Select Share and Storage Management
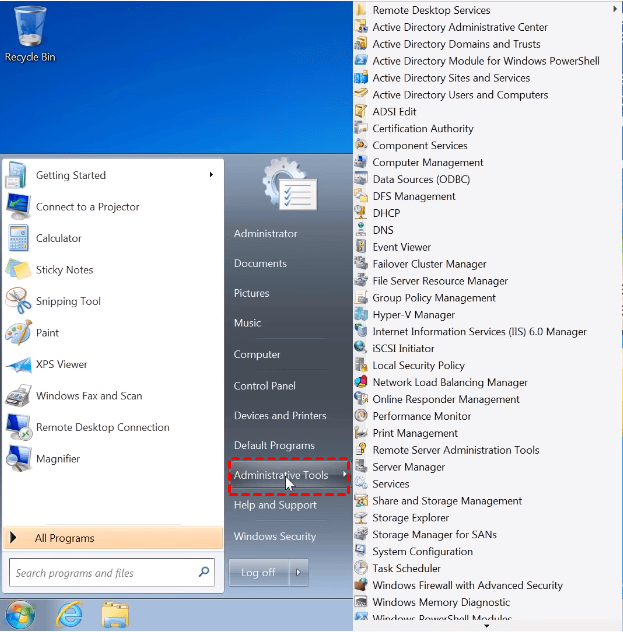Viewport: 623px width, 632px height. point(447,501)
